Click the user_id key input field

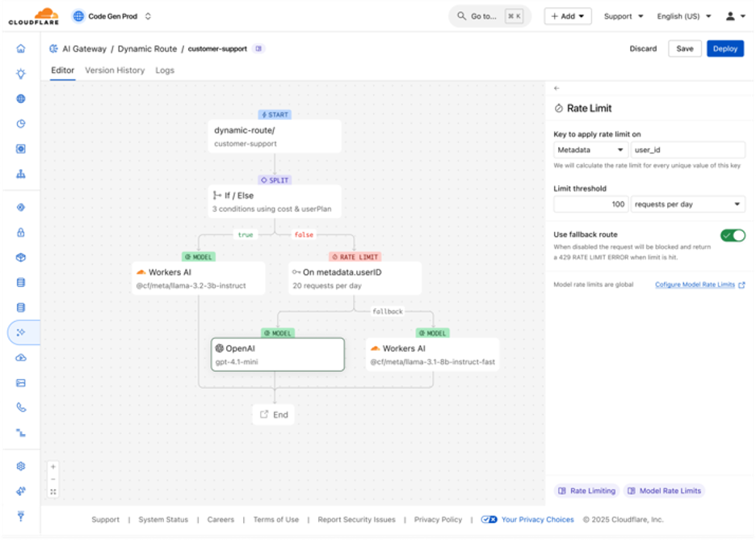(688, 150)
